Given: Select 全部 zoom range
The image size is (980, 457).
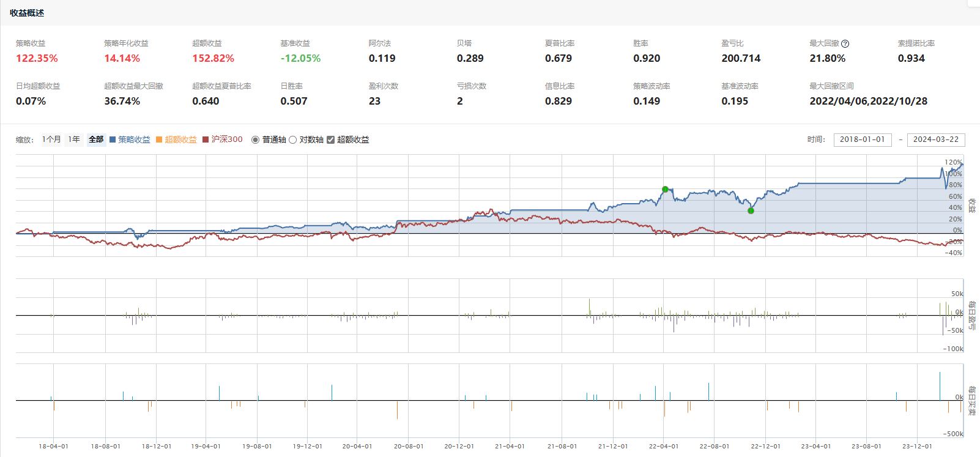Looking at the screenshot, I should point(96,139).
